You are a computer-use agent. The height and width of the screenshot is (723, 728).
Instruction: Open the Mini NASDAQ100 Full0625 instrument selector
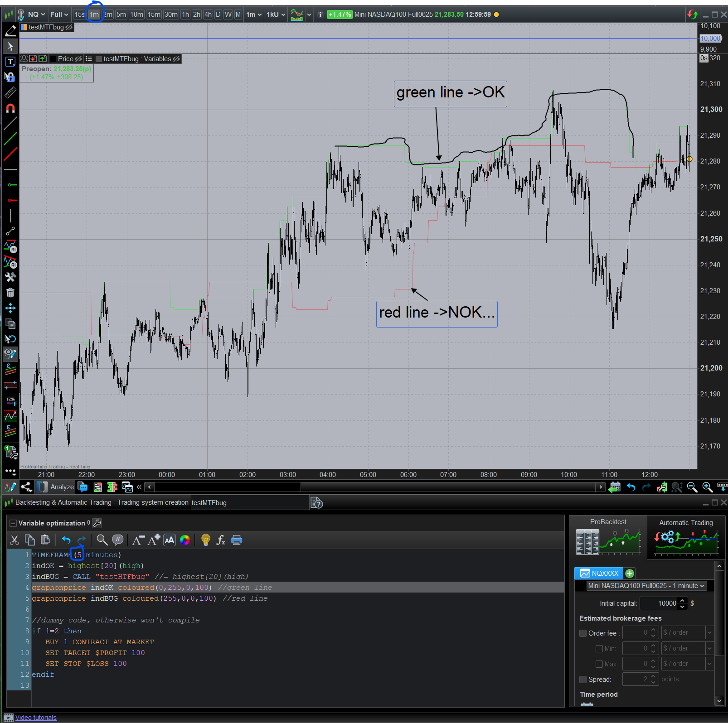646,586
